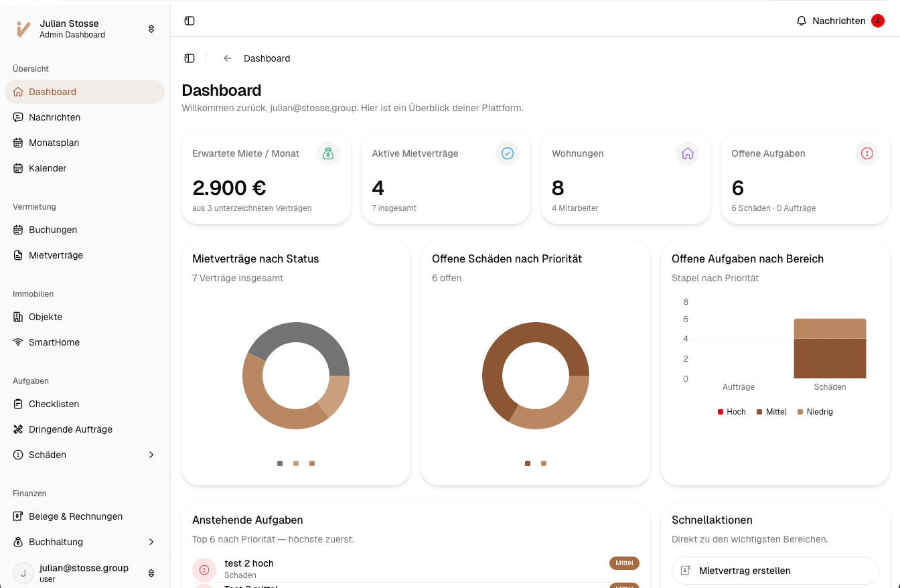Toggle sidebar icon beside the back arrow

[x=190, y=58]
